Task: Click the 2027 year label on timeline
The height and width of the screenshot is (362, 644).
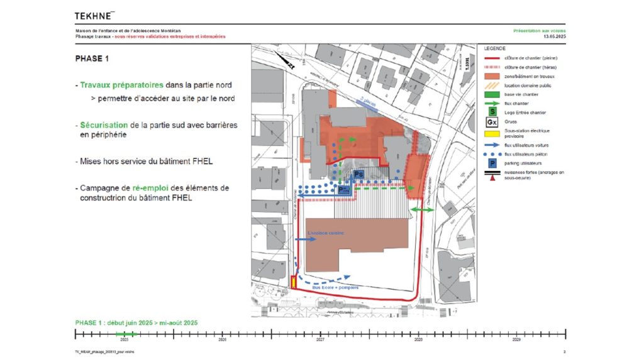Action: 320,340
